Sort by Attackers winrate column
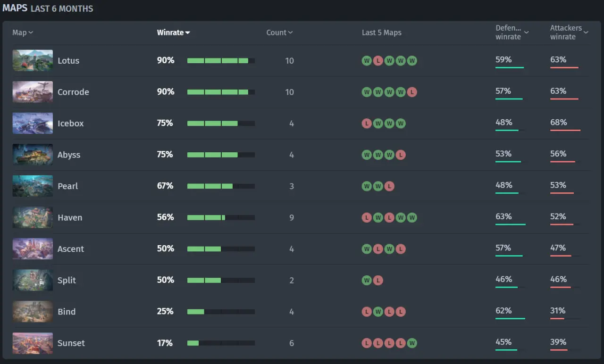 point(569,32)
